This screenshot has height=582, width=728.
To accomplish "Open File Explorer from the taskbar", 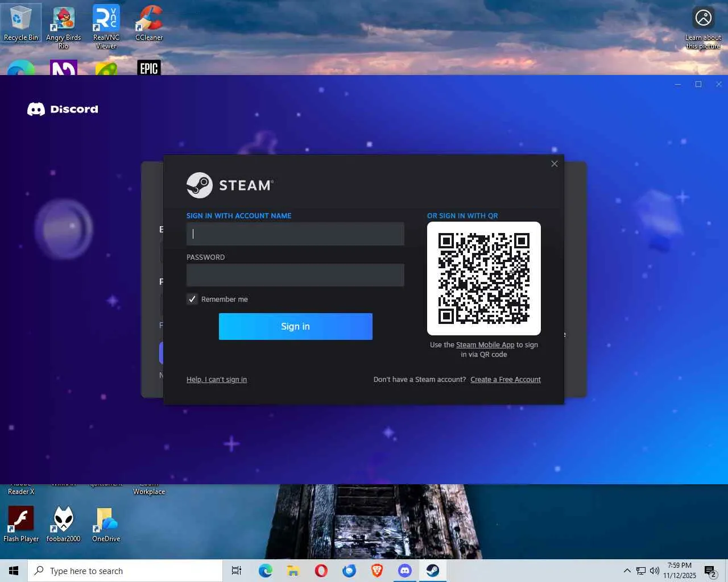I will point(293,571).
